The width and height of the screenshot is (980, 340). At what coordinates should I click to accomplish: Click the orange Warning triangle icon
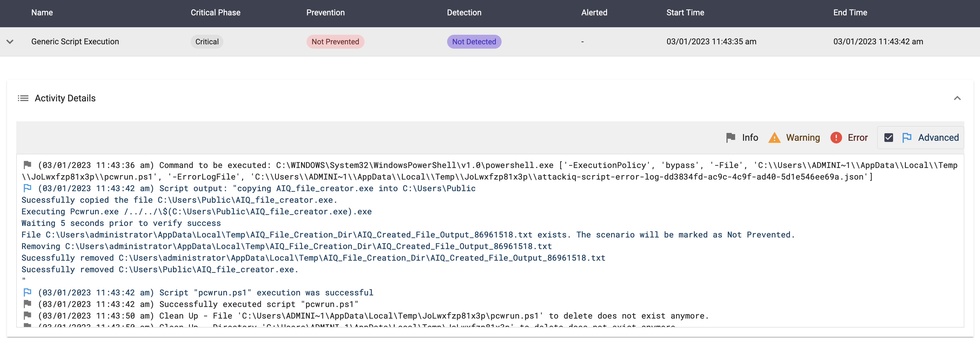click(774, 138)
